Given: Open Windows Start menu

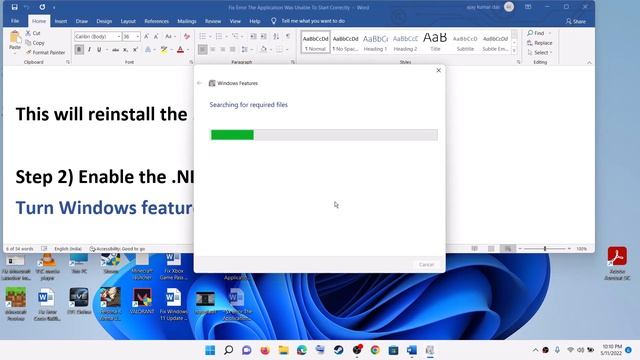Looking at the screenshot, I should pos(210,350).
